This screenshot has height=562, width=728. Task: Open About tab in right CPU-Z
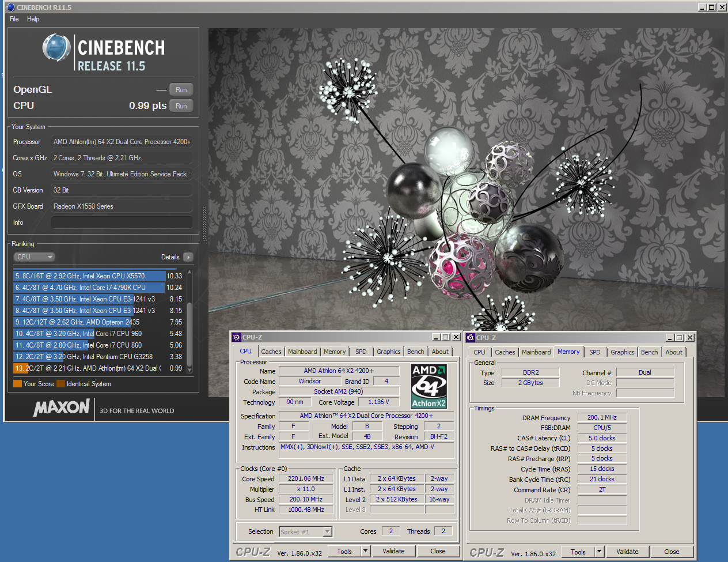[x=674, y=352]
